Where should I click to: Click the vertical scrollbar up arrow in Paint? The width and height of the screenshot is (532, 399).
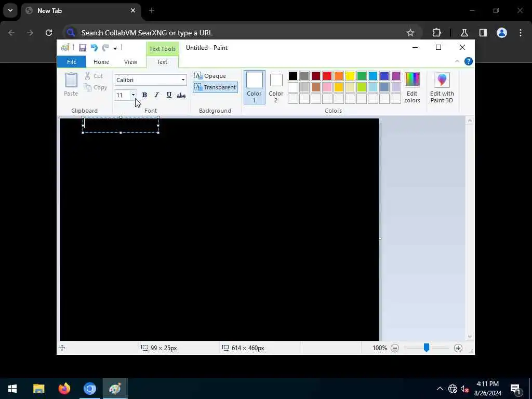pyautogui.click(x=470, y=121)
